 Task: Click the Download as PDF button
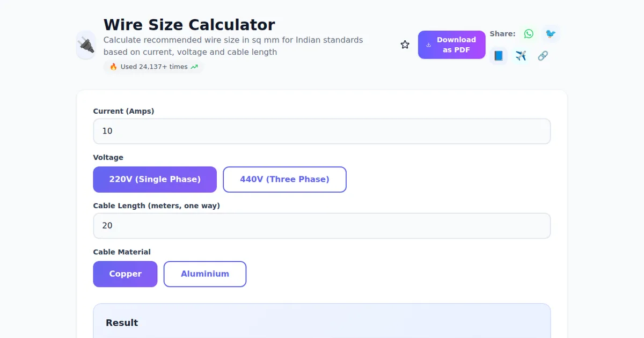pyautogui.click(x=451, y=45)
